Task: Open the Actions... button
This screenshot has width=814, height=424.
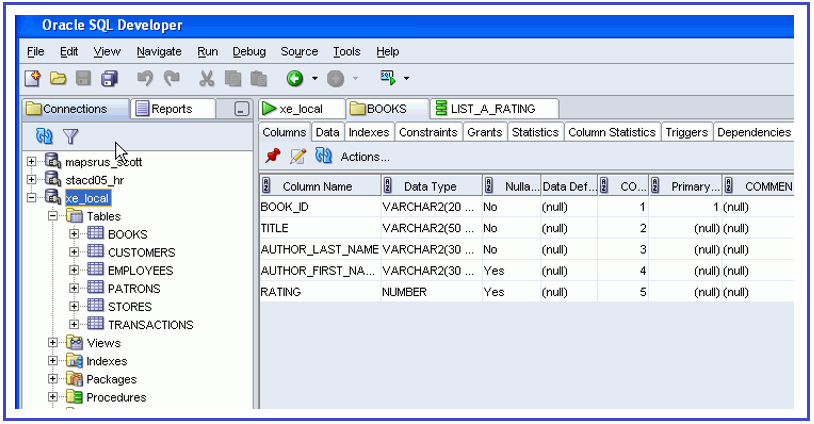Action: 364,156
